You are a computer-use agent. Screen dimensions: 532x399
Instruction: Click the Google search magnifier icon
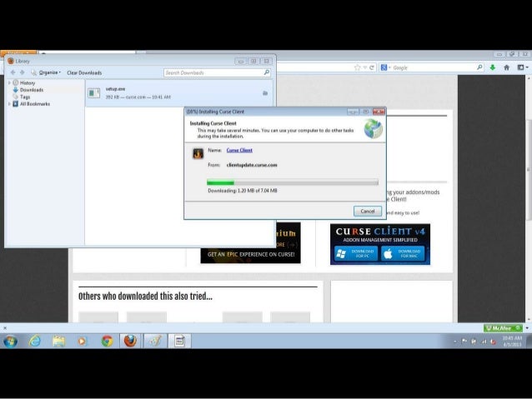479,67
